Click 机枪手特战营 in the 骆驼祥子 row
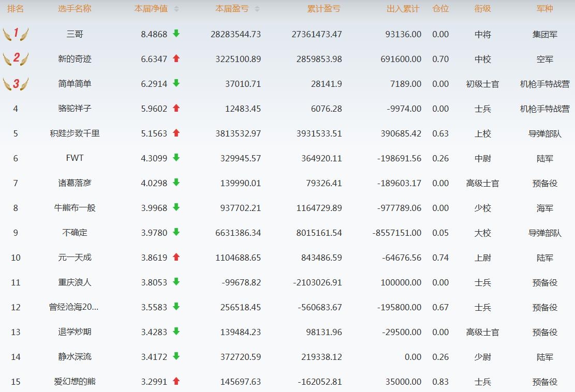575x392 pixels. (x=544, y=109)
